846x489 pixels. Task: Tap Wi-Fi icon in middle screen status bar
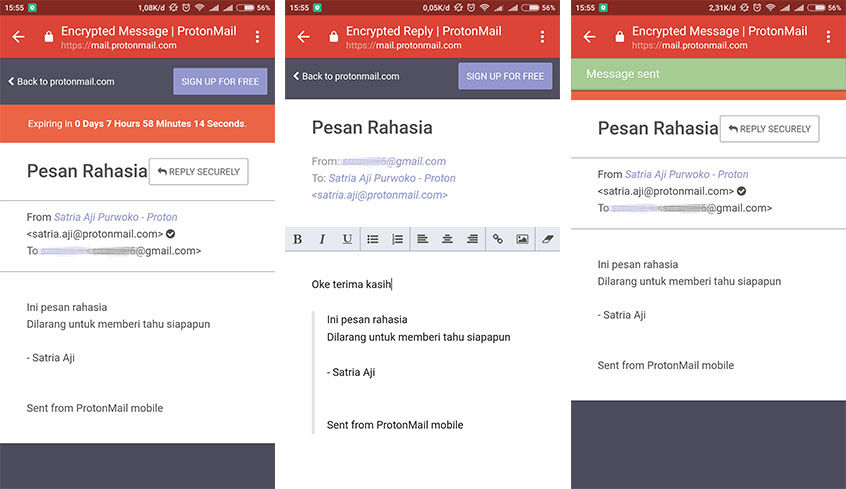[485, 8]
